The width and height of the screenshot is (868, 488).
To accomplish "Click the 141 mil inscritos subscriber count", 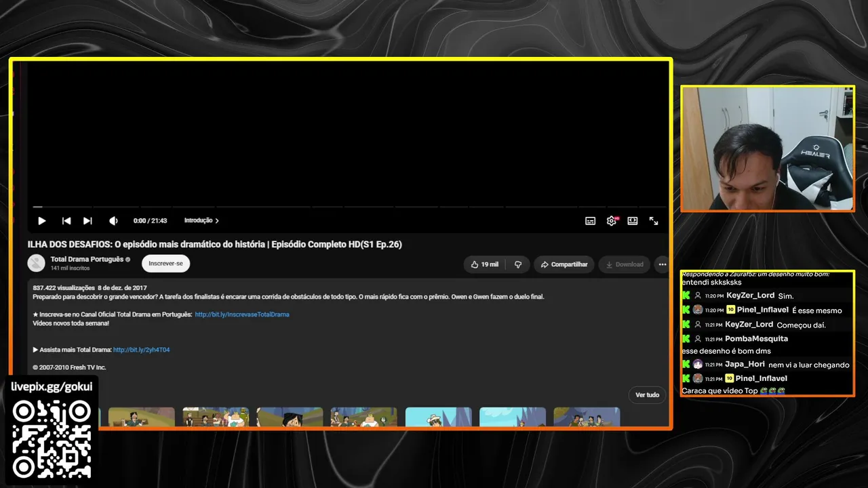I will (70, 268).
